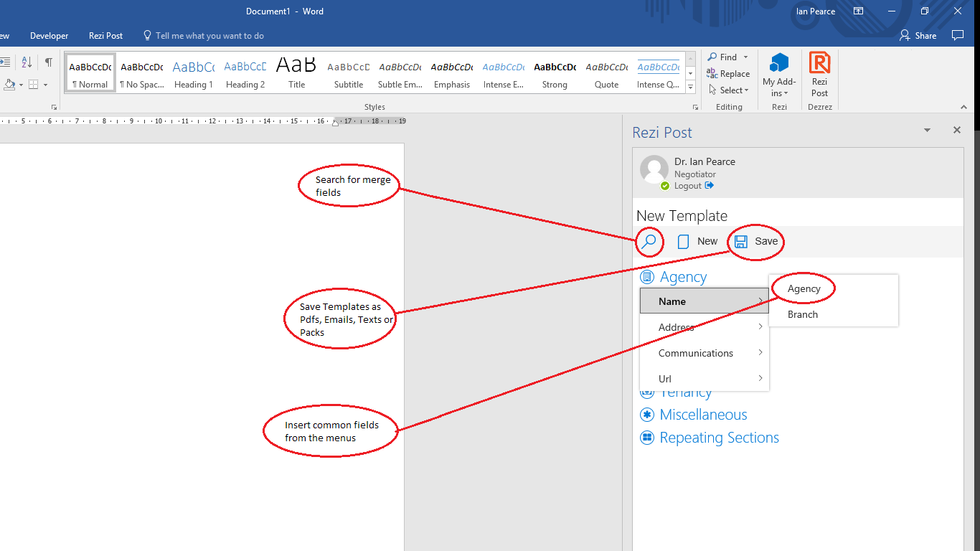
Task: Click Replace in the Editing group
Action: pyautogui.click(x=728, y=74)
